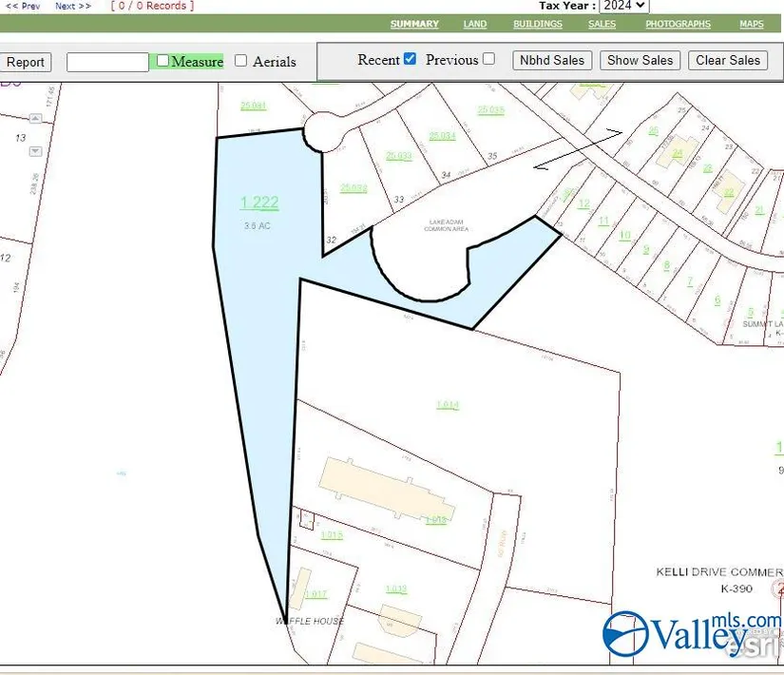Switch to the Land tab

[475, 24]
